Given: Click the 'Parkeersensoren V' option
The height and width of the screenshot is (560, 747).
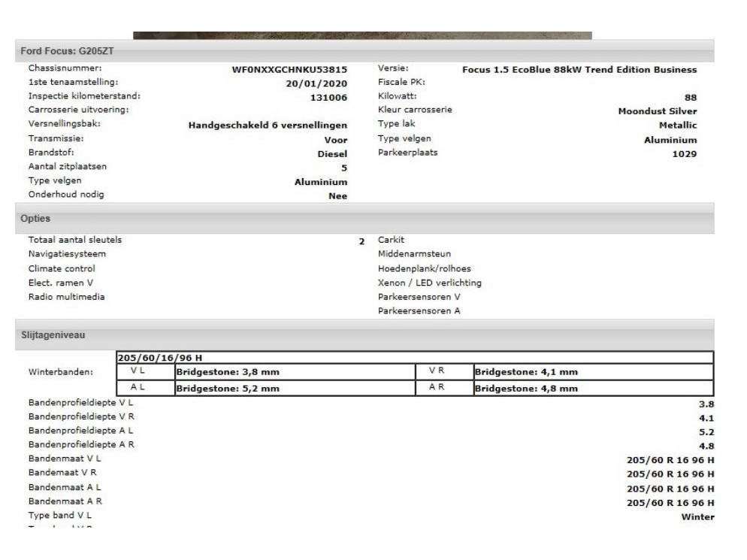Looking at the screenshot, I should (419, 297).
